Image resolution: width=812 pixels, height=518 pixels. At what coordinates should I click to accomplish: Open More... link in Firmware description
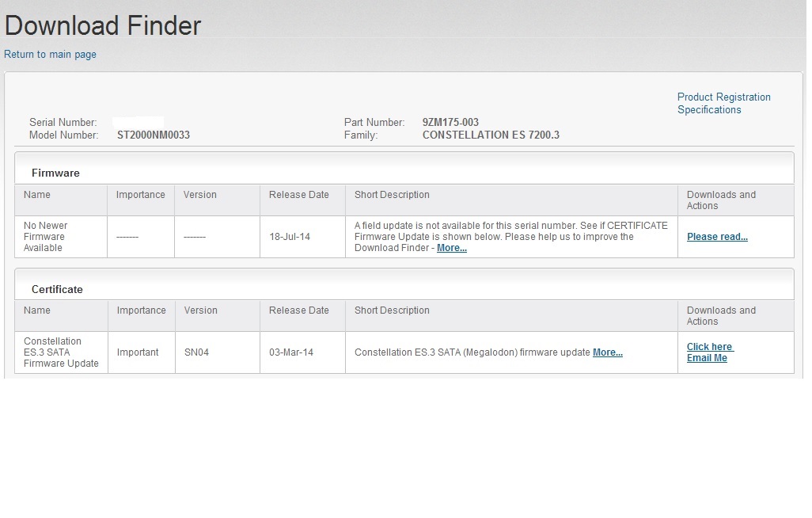coord(452,248)
